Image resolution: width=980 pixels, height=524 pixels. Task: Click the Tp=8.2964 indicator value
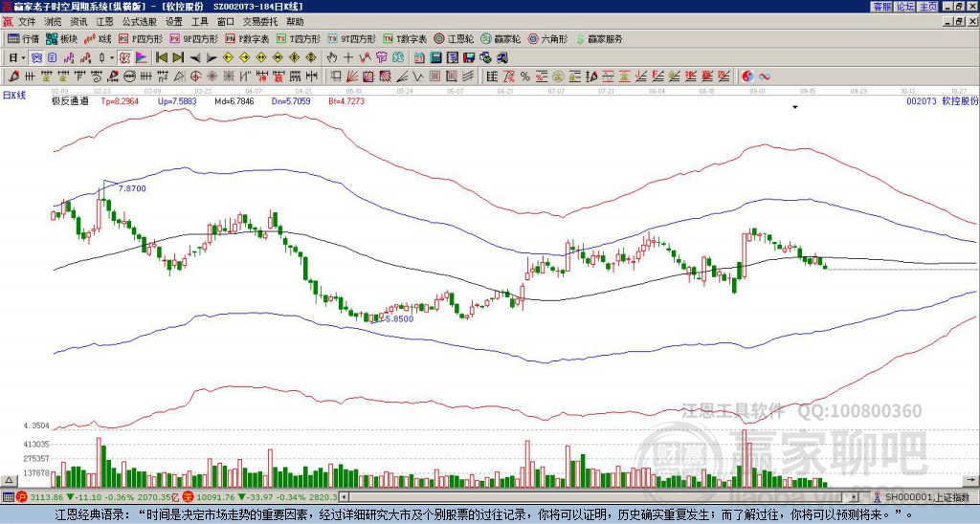pyautogui.click(x=121, y=100)
